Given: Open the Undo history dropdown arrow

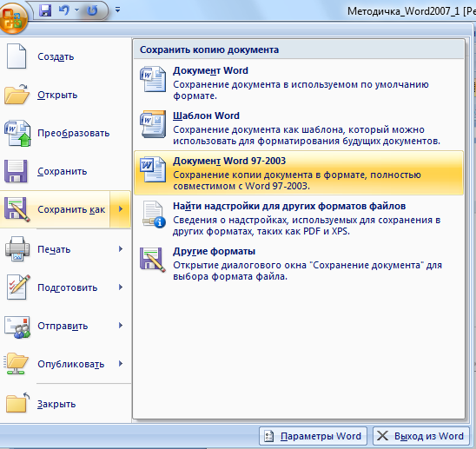Looking at the screenshot, I should pos(77,10).
